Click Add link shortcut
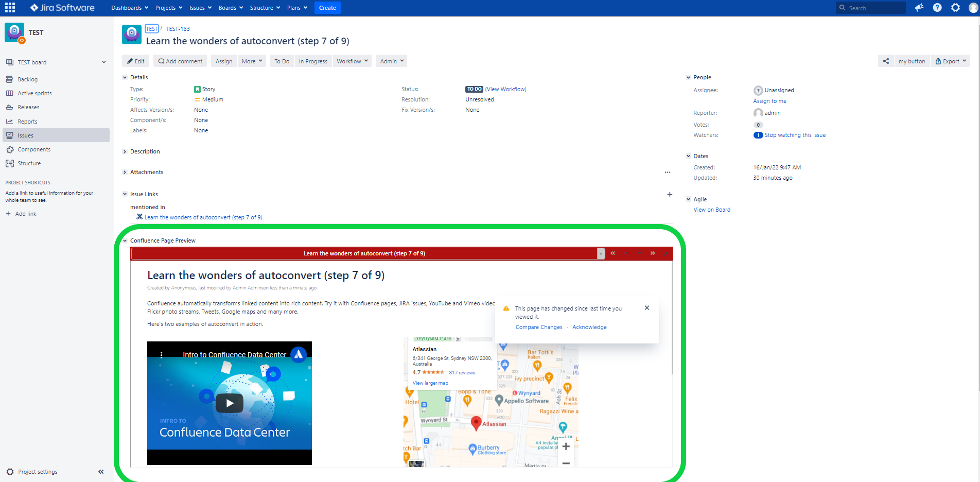 [21, 214]
